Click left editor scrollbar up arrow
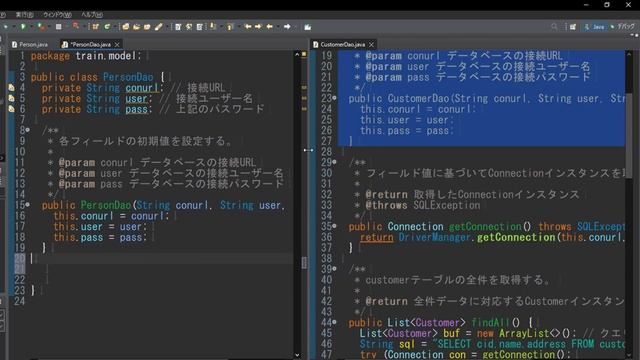Image resolution: width=640 pixels, height=360 pixels. click(x=297, y=54)
